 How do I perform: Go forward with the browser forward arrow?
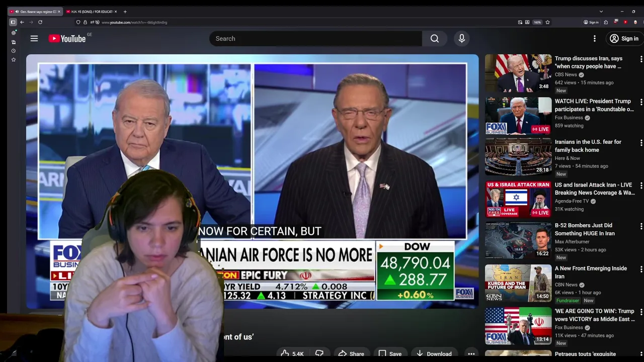click(x=31, y=22)
